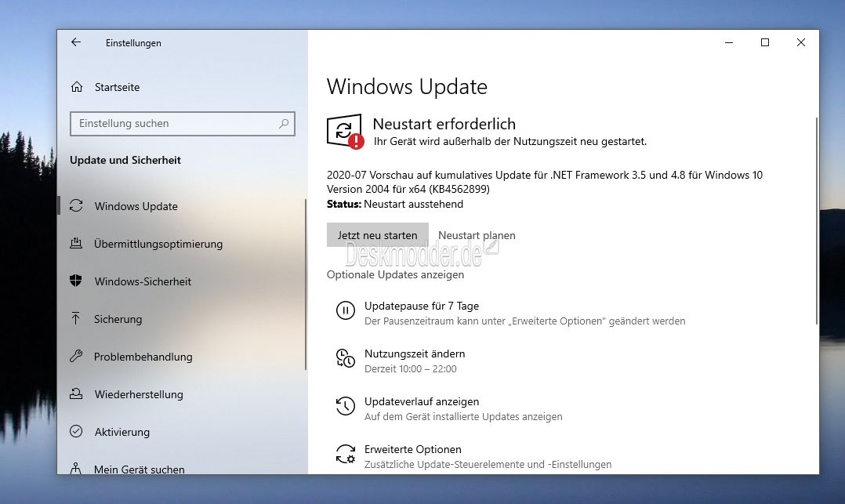Click the history icon for Updateverlauf
This screenshot has height=504, width=845.
(x=346, y=406)
